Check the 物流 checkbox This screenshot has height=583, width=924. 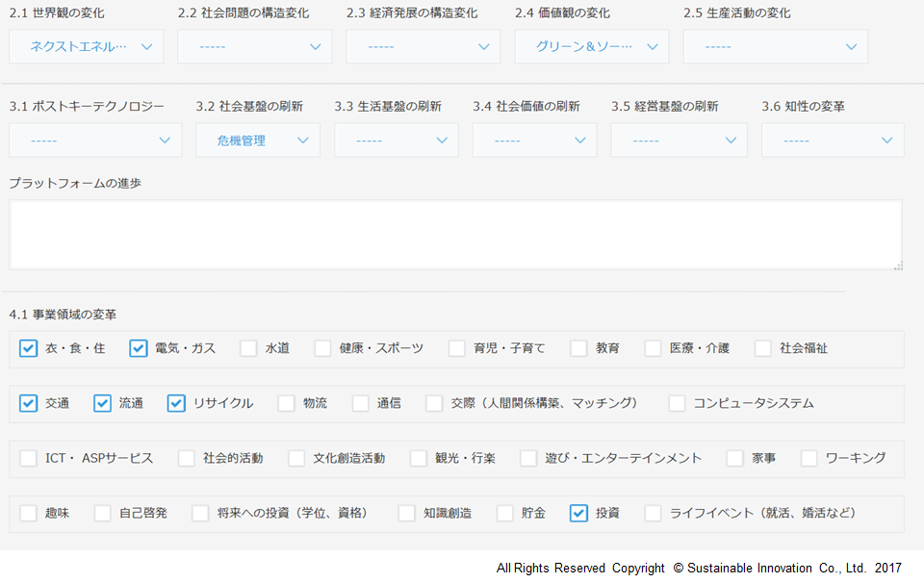(287, 403)
